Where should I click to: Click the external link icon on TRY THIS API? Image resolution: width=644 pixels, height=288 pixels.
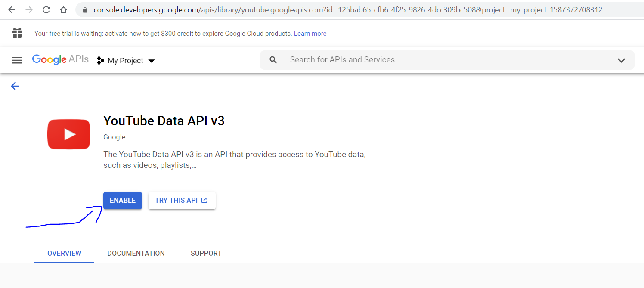tap(204, 200)
